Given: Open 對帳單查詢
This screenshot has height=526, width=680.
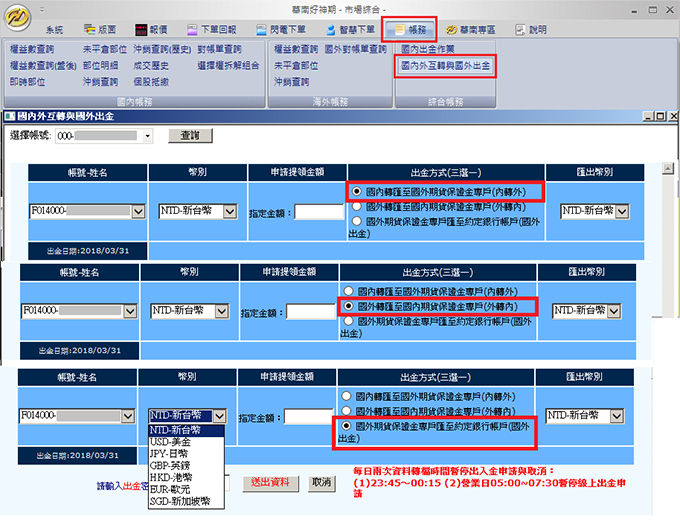Looking at the screenshot, I should [219, 49].
